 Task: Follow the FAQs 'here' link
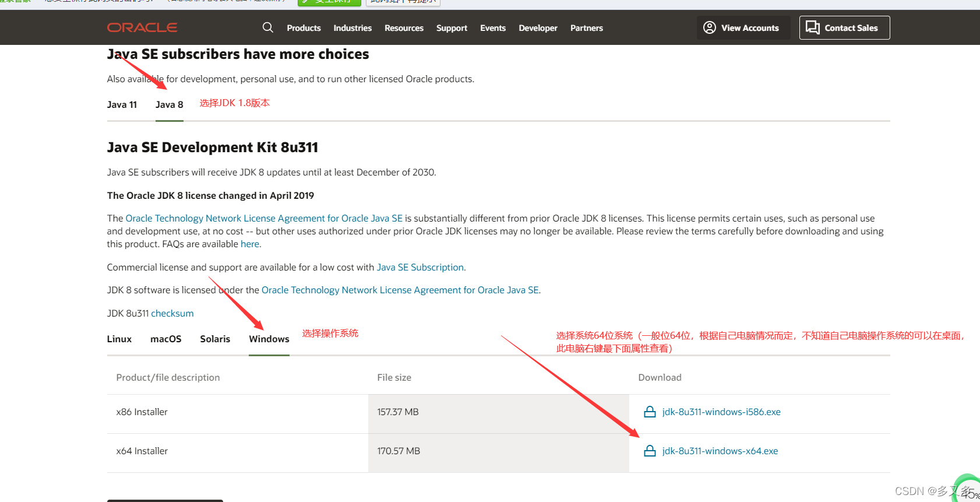point(250,244)
